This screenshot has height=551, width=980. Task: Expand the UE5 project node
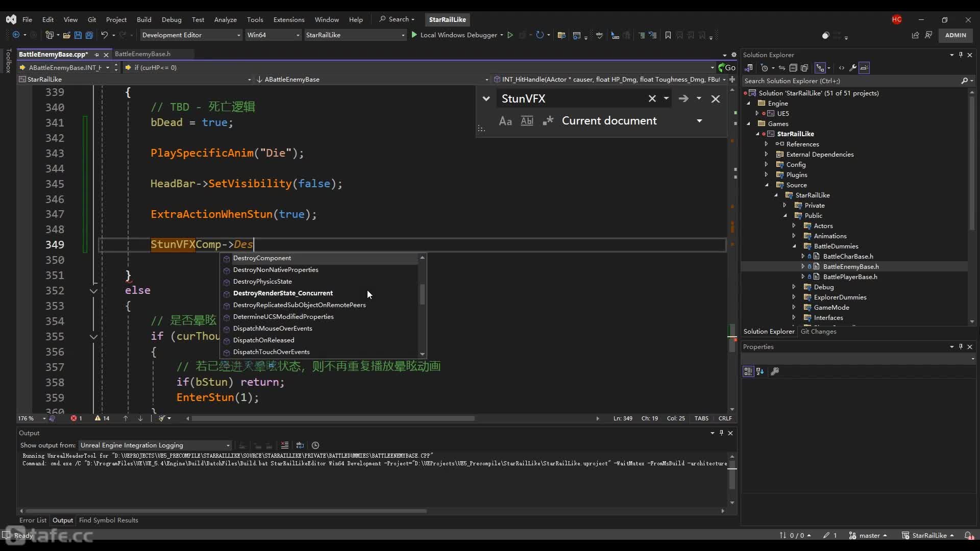pyautogui.click(x=757, y=113)
